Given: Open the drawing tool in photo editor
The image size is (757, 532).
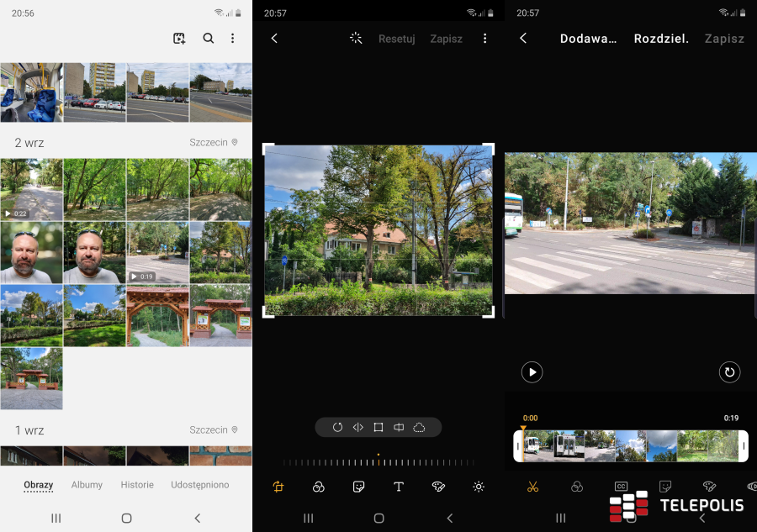Looking at the screenshot, I should pyautogui.click(x=438, y=487).
